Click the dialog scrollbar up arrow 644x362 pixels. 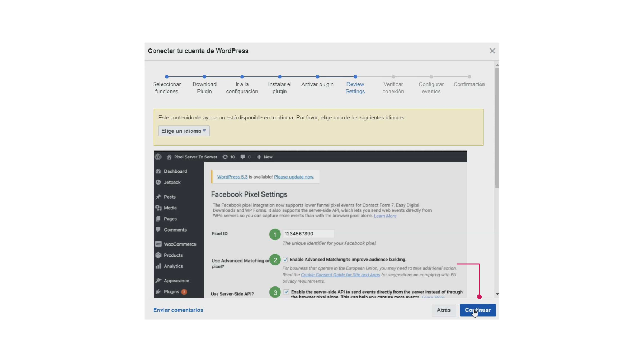point(497,65)
